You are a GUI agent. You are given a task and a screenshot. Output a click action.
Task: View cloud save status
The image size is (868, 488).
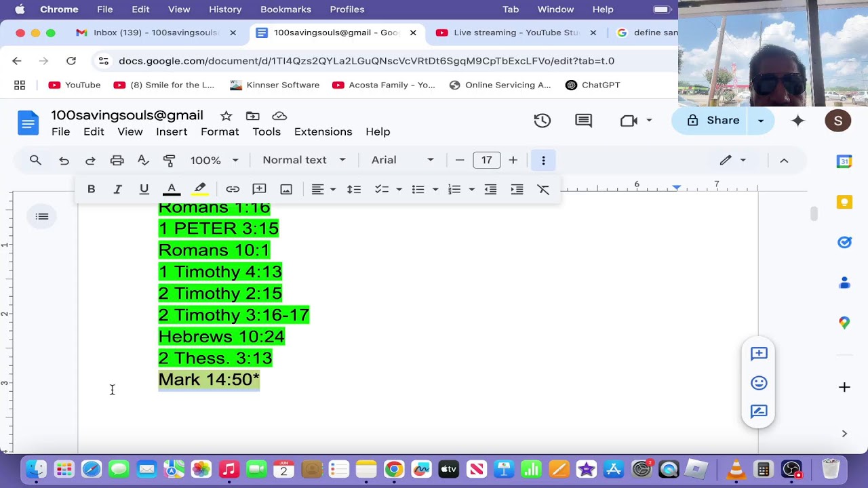click(x=279, y=116)
